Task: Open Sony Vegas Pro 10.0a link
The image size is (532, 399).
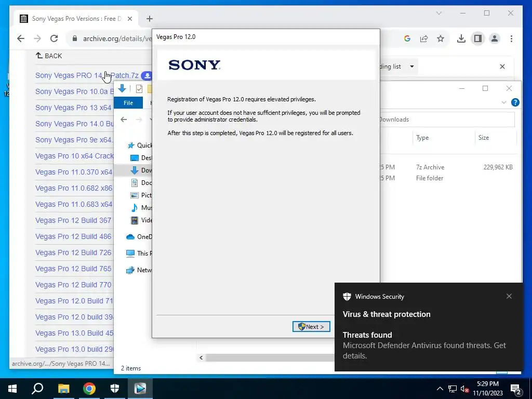Action: tap(74, 91)
